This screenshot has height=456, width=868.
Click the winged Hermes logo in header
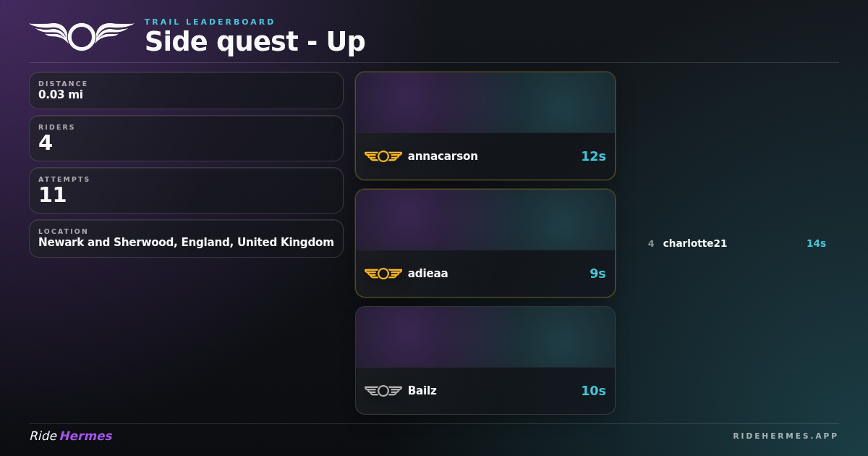pyautogui.click(x=82, y=36)
